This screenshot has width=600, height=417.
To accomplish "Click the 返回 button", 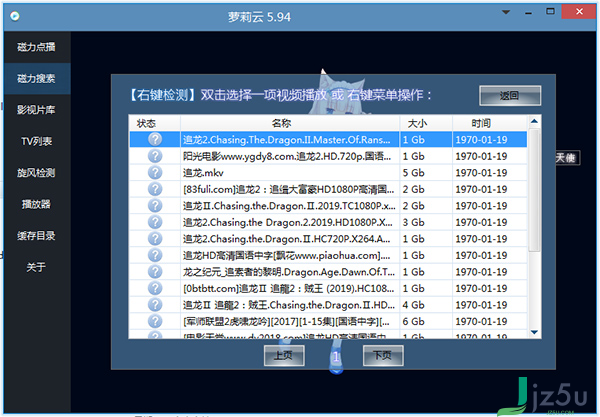I will click(x=510, y=95).
